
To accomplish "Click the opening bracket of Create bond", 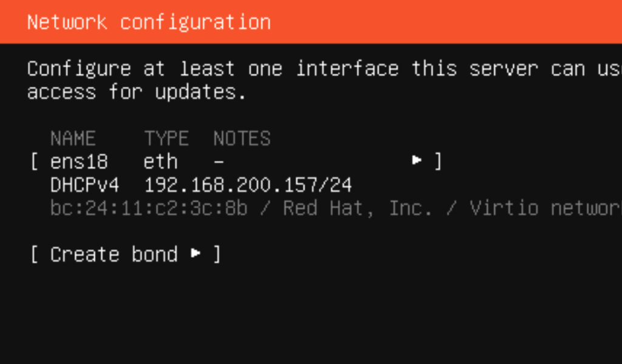I will (34, 254).
